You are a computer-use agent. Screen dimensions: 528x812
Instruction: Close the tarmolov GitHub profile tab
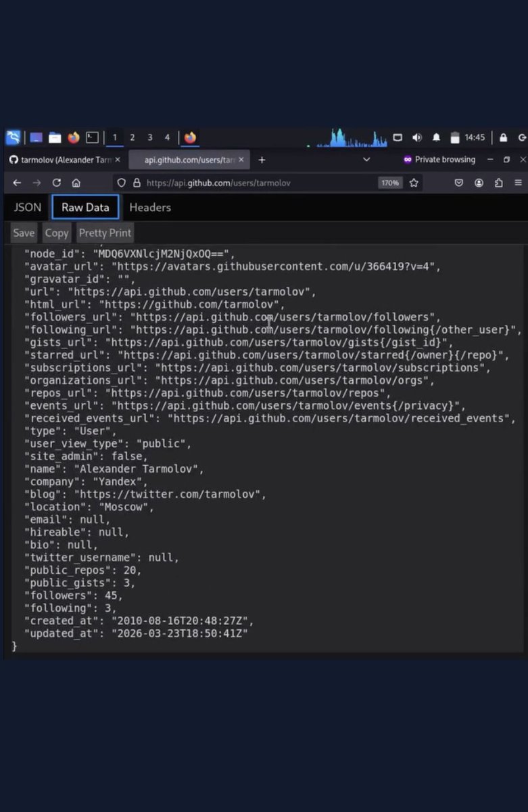(x=117, y=160)
